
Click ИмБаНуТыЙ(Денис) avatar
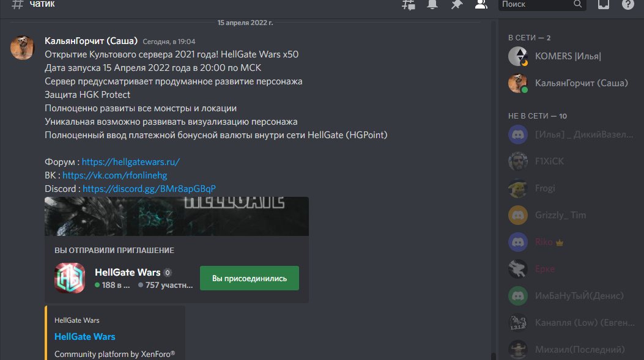[x=517, y=296]
